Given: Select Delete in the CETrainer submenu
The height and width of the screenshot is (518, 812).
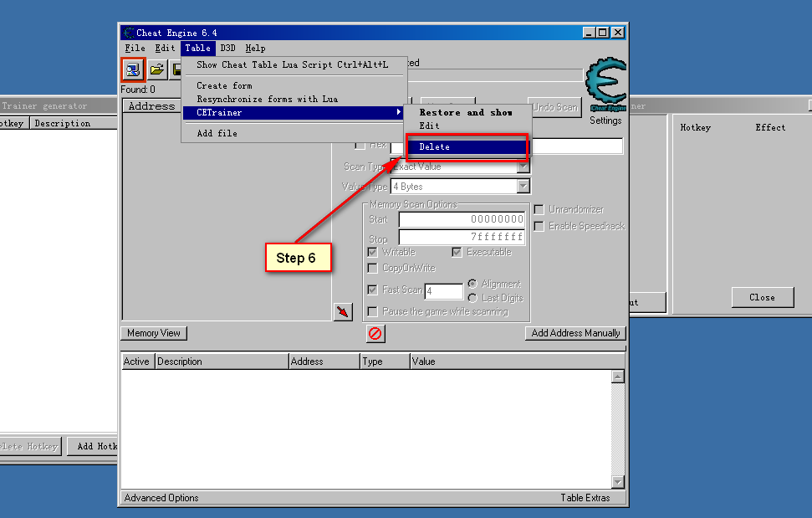Looking at the screenshot, I should coord(466,146).
